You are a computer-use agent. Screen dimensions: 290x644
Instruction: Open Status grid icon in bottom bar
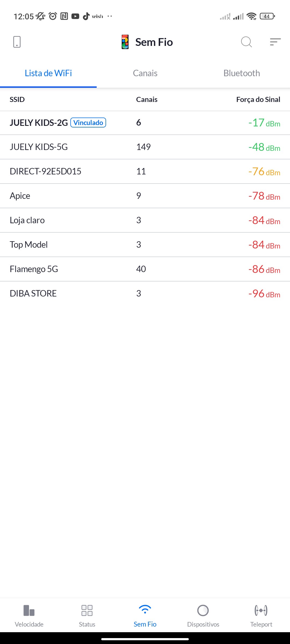click(87, 616)
